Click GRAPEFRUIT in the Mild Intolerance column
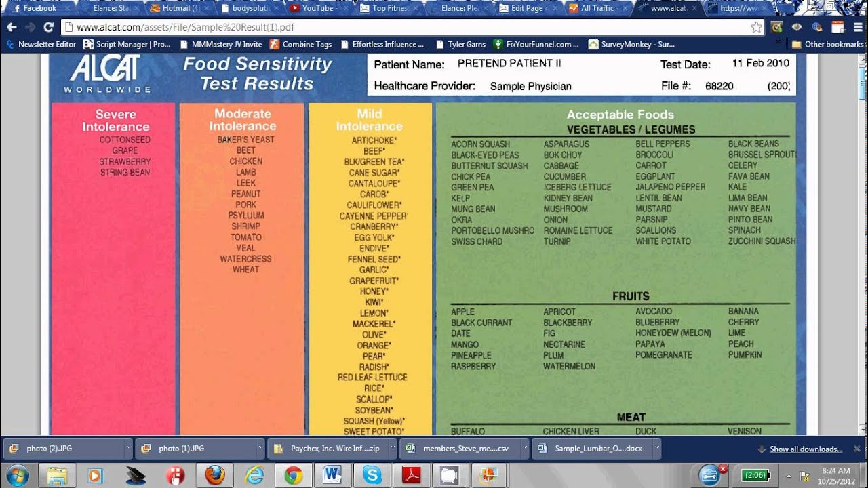 (x=374, y=281)
